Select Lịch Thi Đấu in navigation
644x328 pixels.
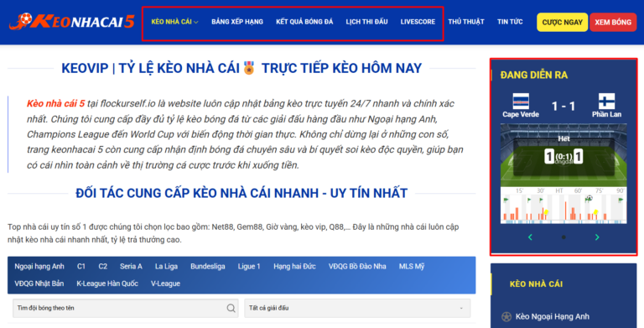(x=366, y=22)
